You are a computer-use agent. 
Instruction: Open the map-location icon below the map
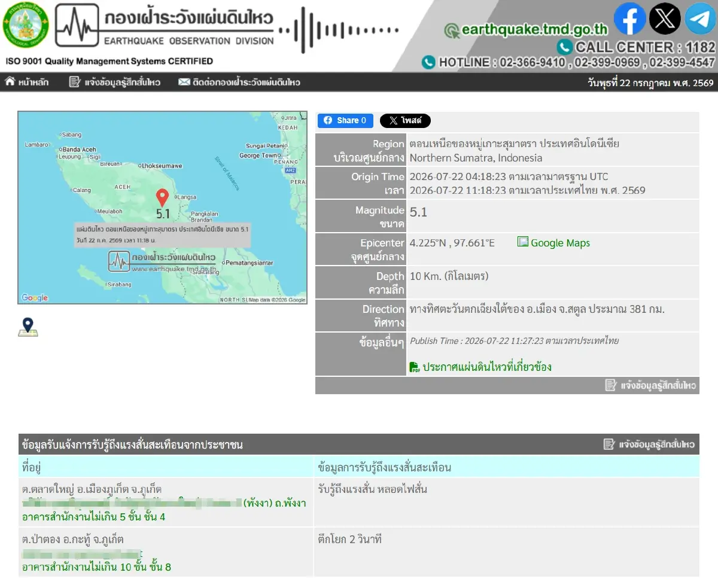tap(28, 327)
